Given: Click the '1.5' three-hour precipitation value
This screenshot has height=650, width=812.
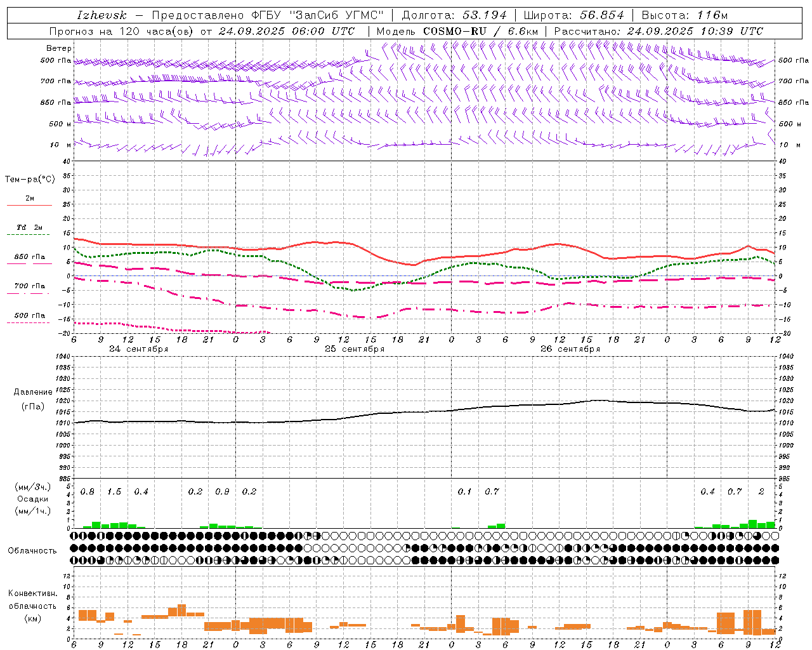Looking at the screenshot, I should pyautogui.click(x=114, y=492).
